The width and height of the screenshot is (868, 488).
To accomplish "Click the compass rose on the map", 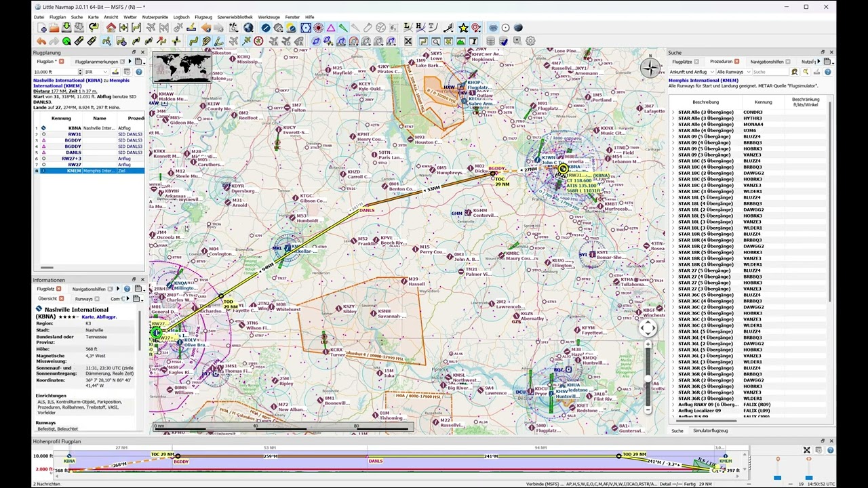I will click(650, 67).
